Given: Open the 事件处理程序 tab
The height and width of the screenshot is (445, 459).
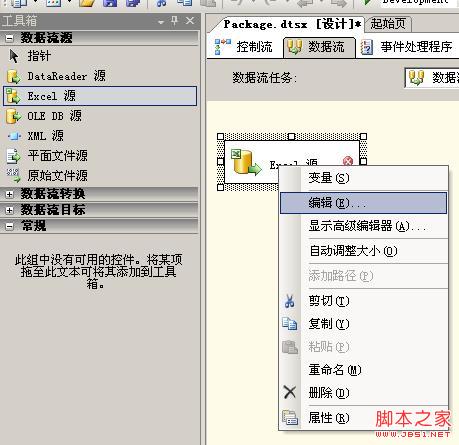Looking at the screenshot, I should [x=407, y=47].
